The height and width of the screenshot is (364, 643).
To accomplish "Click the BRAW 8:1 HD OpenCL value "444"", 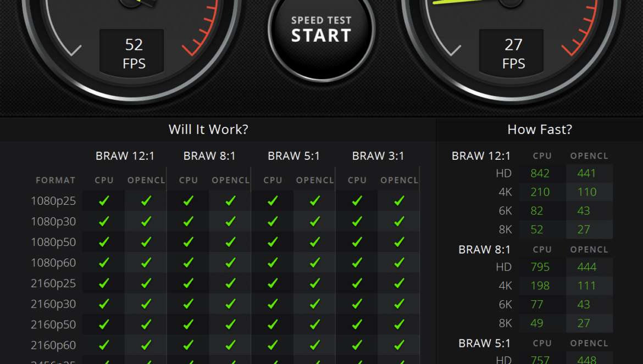I will [587, 267].
